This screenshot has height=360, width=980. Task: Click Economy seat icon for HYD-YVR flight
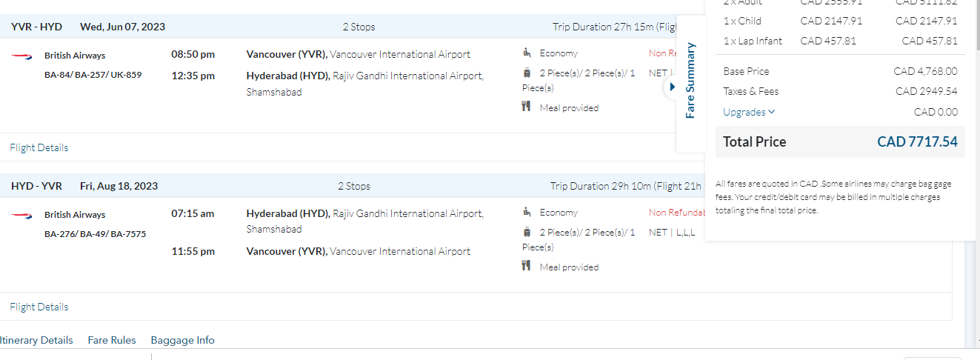coord(527,213)
